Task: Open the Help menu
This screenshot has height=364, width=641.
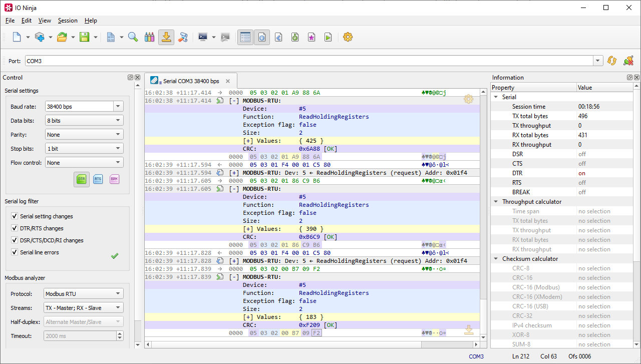Action: tap(91, 21)
